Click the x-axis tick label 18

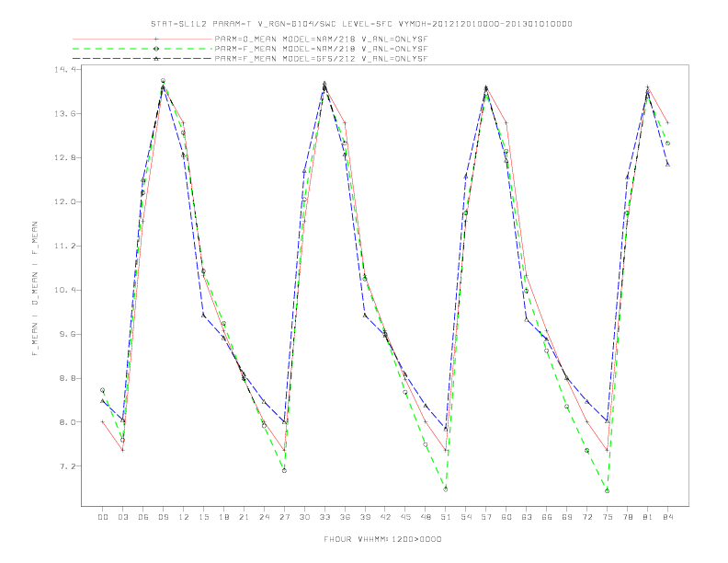coord(223,517)
